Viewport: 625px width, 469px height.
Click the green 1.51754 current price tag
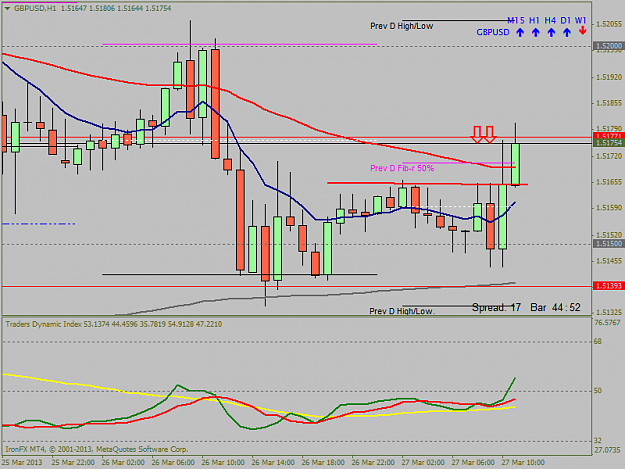point(608,143)
